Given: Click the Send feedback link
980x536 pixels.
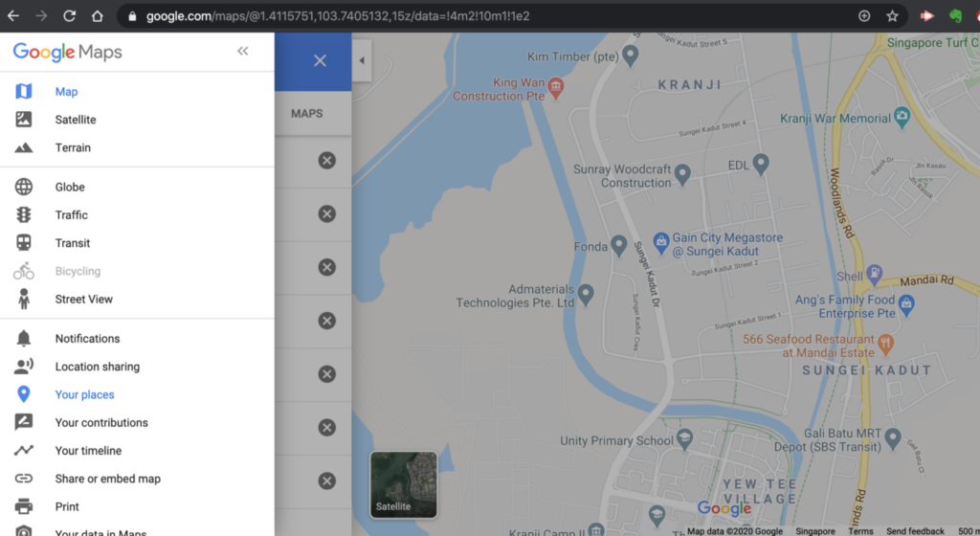Looking at the screenshot, I should (x=915, y=531).
